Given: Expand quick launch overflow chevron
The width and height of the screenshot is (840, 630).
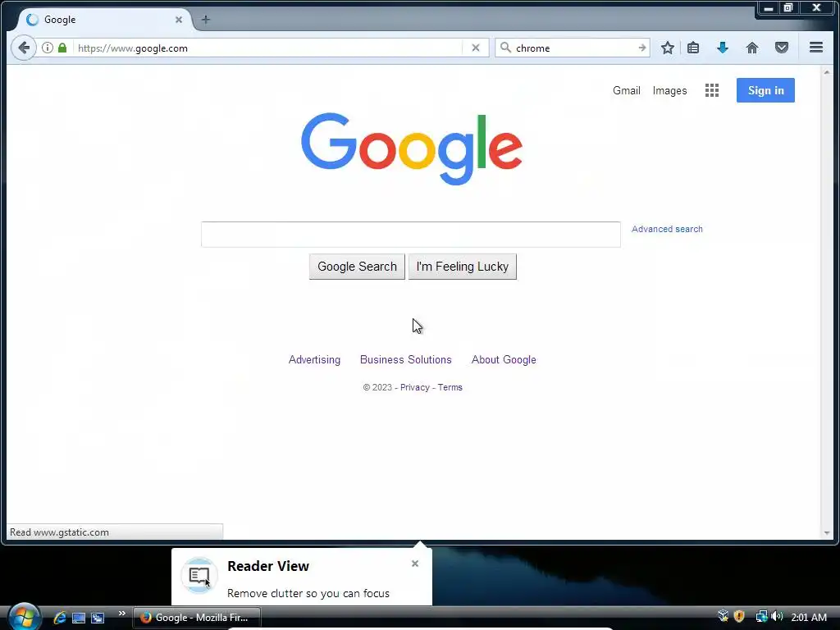Looking at the screenshot, I should [121, 614].
